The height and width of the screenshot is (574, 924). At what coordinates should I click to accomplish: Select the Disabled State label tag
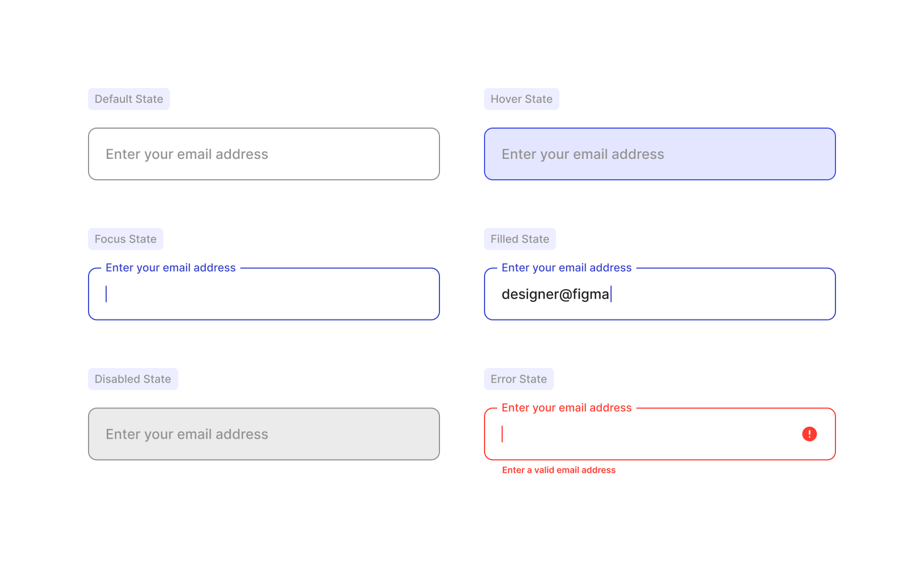(133, 379)
